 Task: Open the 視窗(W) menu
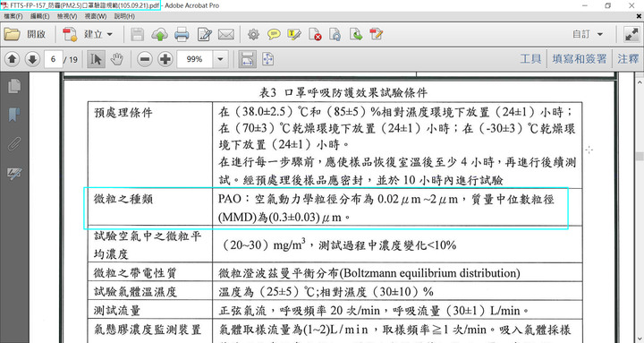pos(96,16)
